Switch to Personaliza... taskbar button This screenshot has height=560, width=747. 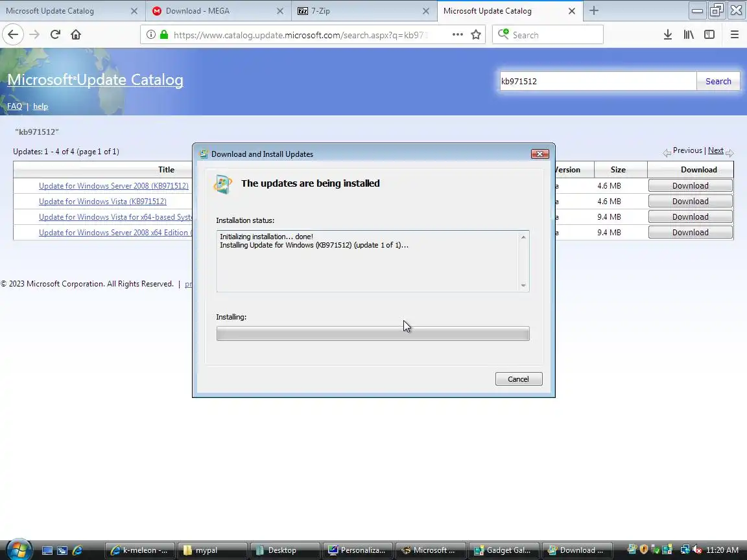pyautogui.click(x=357, y=550)
